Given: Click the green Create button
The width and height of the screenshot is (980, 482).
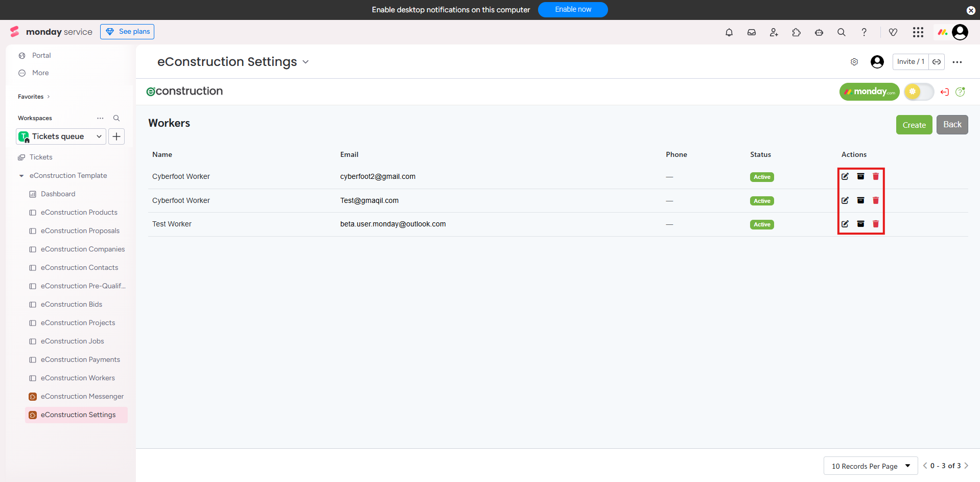Looking at the screenshot, I should tap(914, 125).
